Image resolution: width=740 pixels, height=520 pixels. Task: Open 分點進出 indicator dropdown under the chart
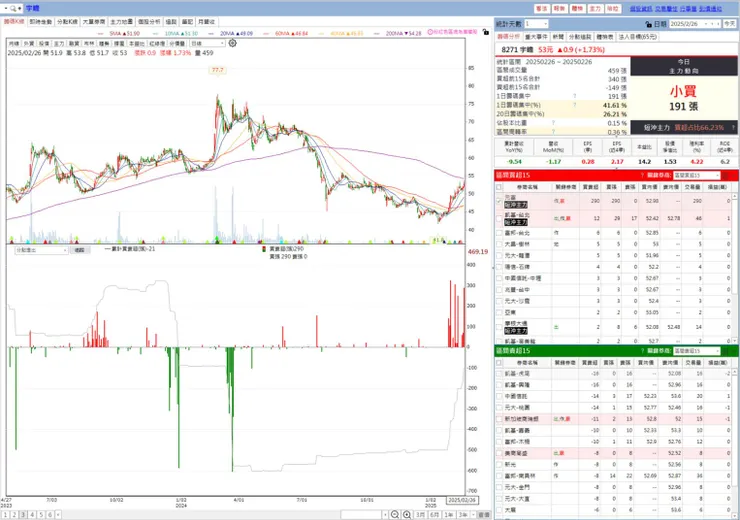(42, 250)
